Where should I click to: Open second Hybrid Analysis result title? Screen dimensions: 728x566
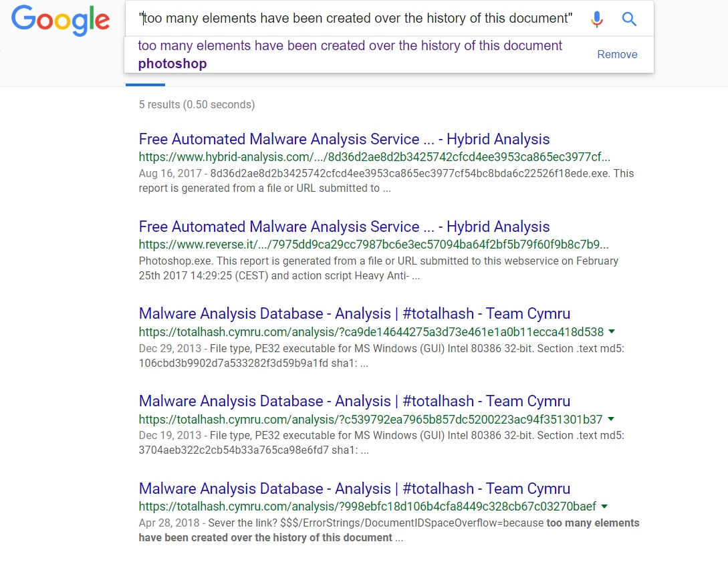(344, 227)
